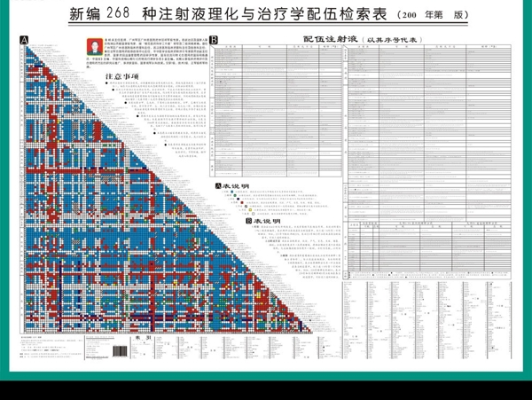Click the black 'B' marker beside the top table
Image resolution: width=532 pixels, height=400 pixels.
tap(213, 40)
